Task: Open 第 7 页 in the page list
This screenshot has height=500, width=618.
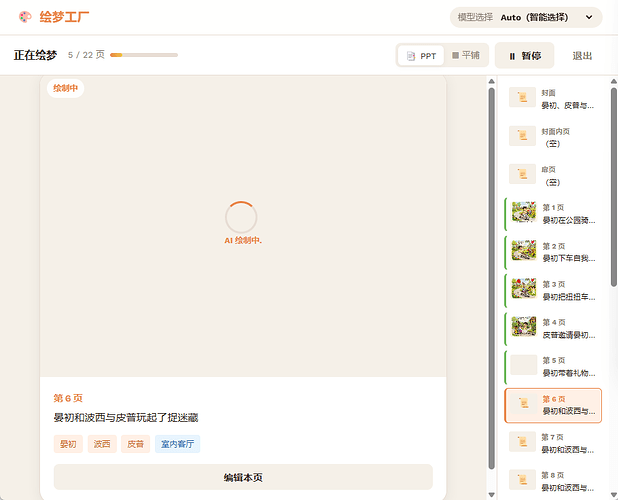Action: click(x=553, y=442)
